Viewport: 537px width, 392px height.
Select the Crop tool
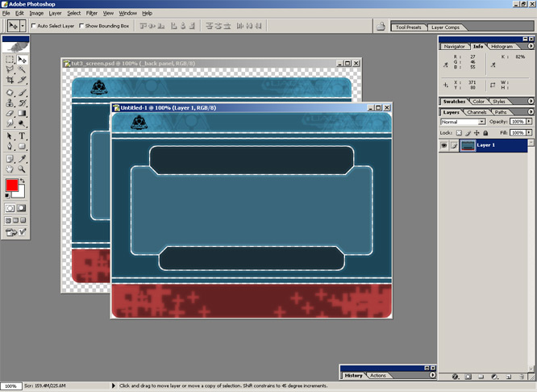point(10,80)
